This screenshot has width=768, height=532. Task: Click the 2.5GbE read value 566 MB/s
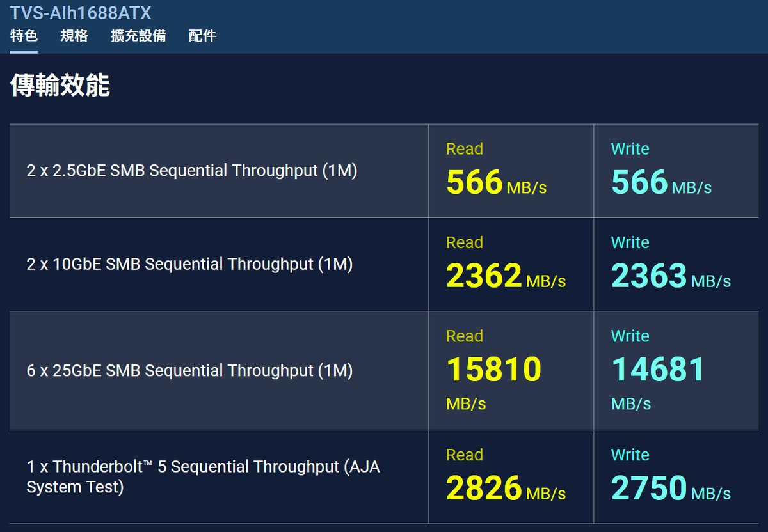[x=495, y=183]
